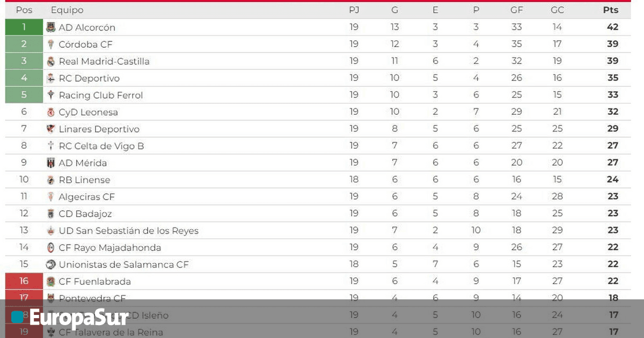Click the Pts column header

611,10
